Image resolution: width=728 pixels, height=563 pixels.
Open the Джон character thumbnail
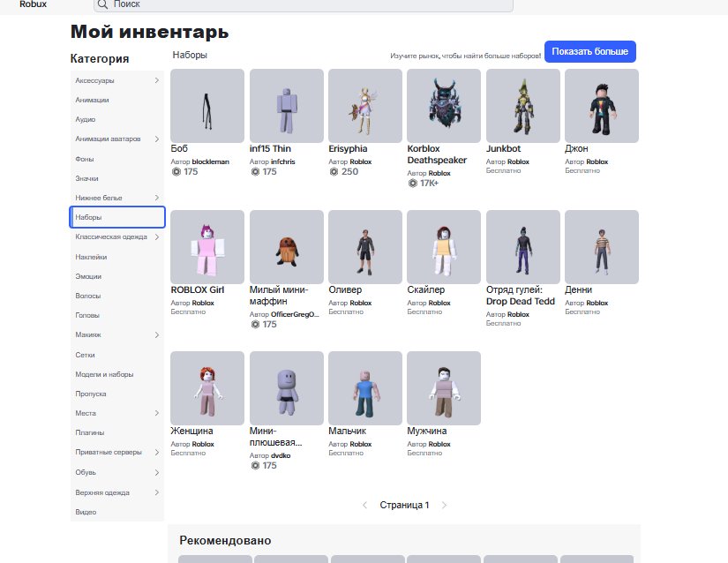602,106
